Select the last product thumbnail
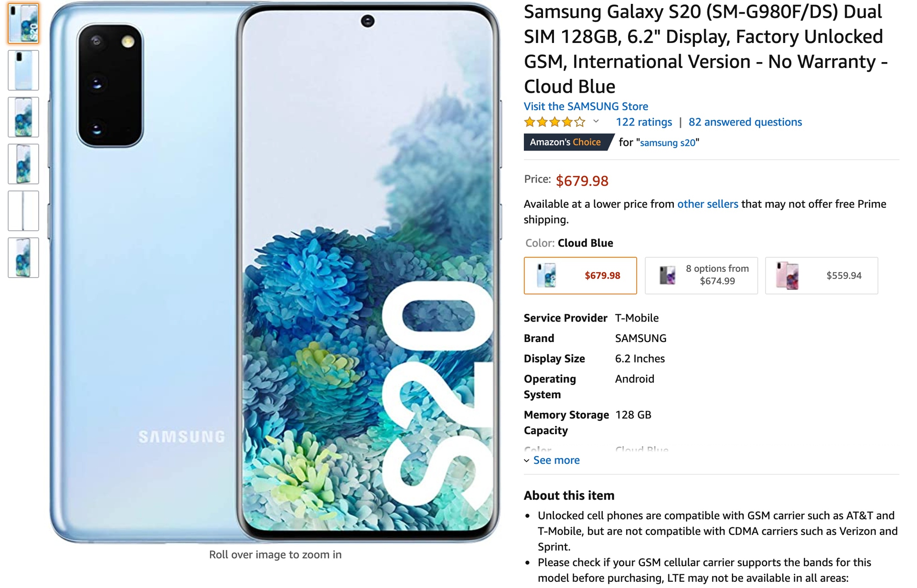 (23, 257)
